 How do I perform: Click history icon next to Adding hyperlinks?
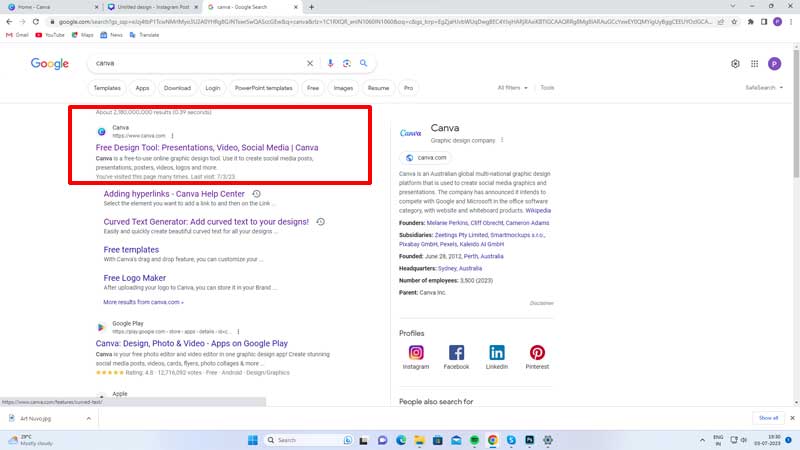click(256, 194)
